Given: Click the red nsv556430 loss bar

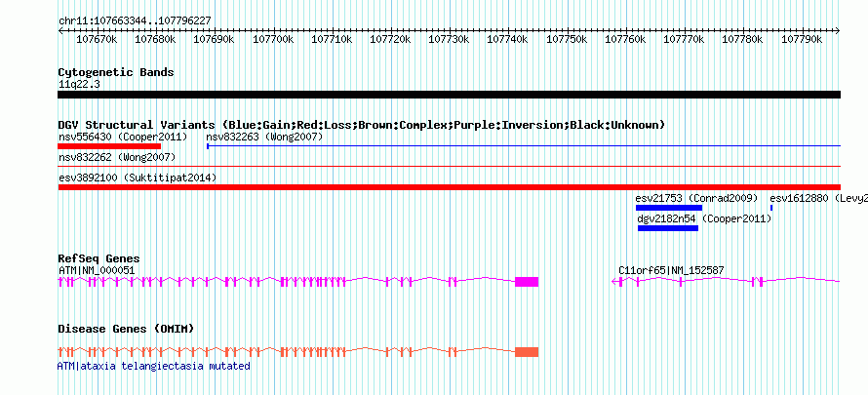Looking at the screenshot, I should tap(109, 146).
